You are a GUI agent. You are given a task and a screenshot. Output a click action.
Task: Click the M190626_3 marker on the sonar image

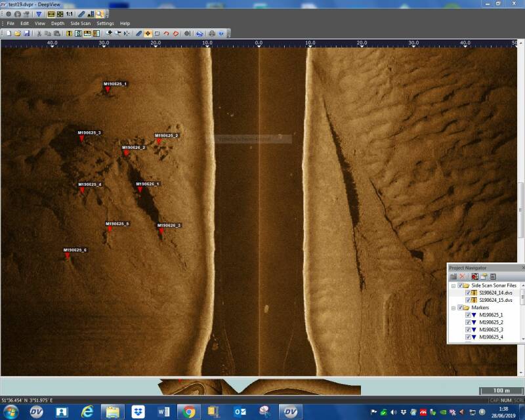coord(161,231)
